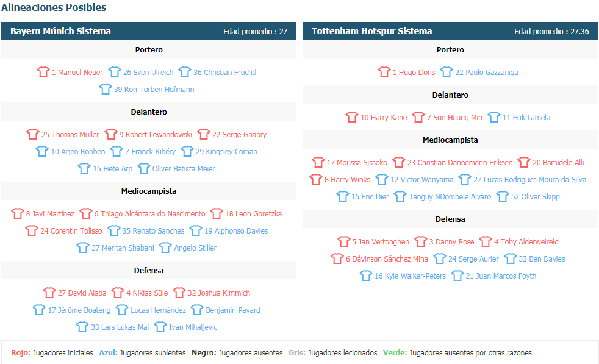Screen dimensions: 599x364
Task: Click the red jersey icon next to Robert Lewandowski
Action: (x=110, y=135)
